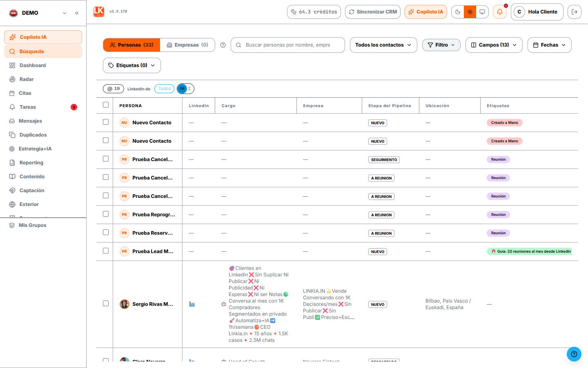Click the TU LinkedIn account avatar
The width and height of the screenshot is (588, 368).
click(182, 89)
